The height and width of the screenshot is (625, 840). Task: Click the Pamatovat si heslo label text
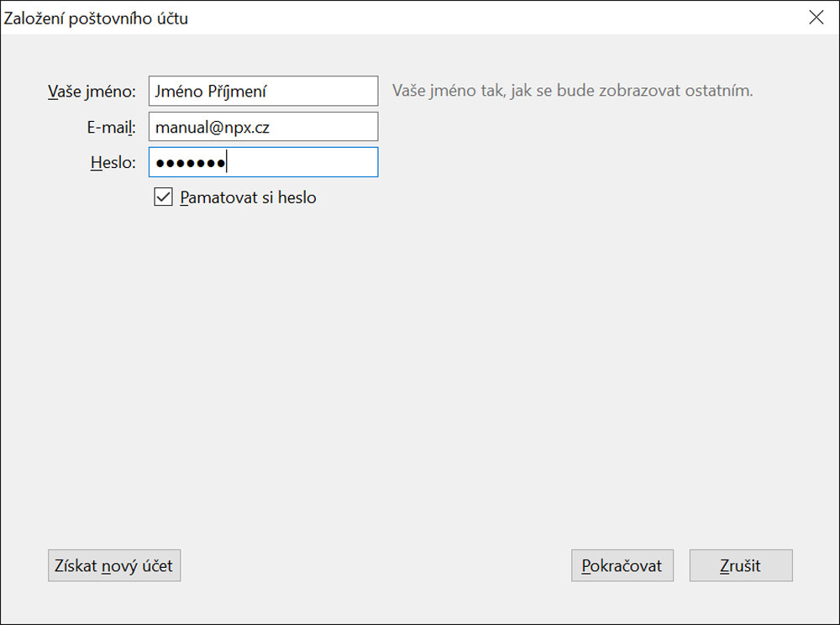pos(248,198)
